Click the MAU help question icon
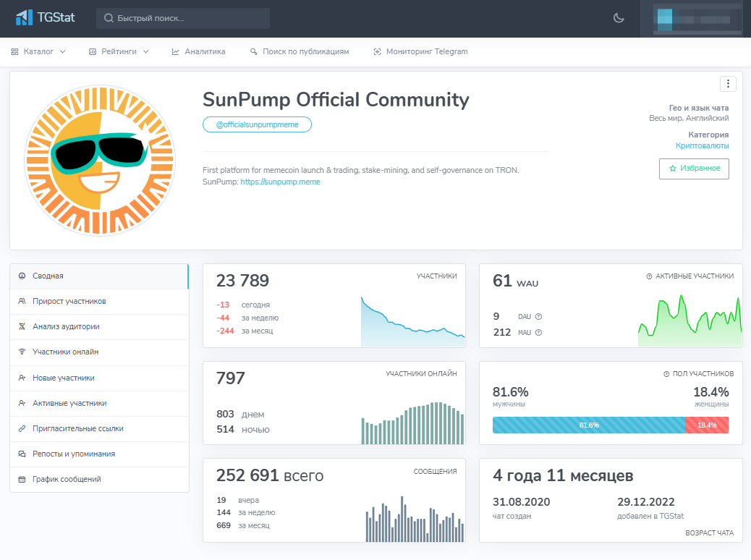 click(538, 333)
